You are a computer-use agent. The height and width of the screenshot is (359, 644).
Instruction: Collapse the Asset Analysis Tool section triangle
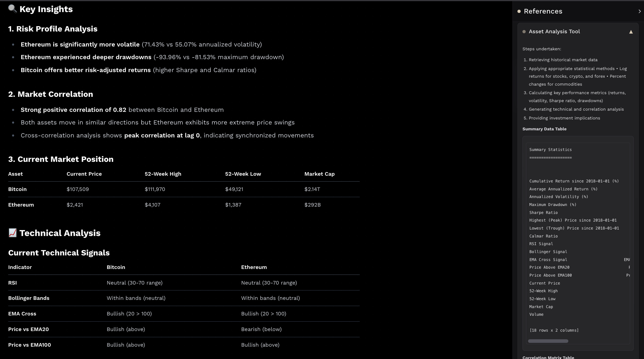pyautogui.click(x=631, y=32)
